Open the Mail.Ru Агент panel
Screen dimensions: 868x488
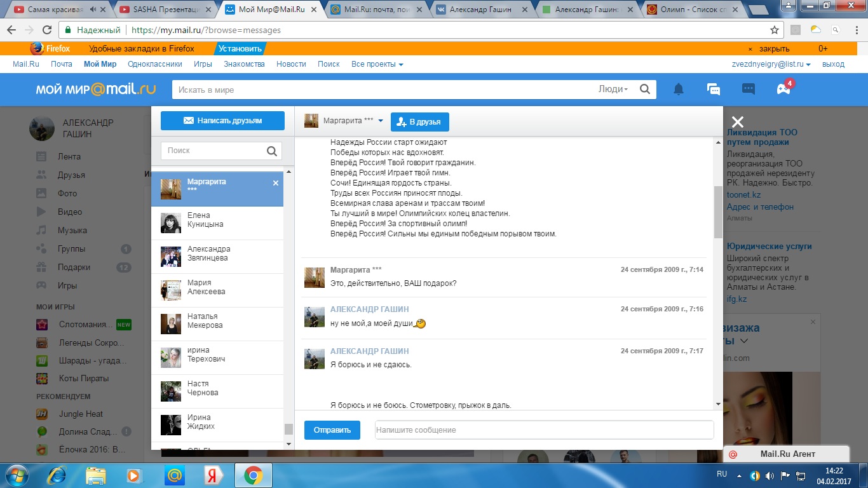[x=787, y=454]
